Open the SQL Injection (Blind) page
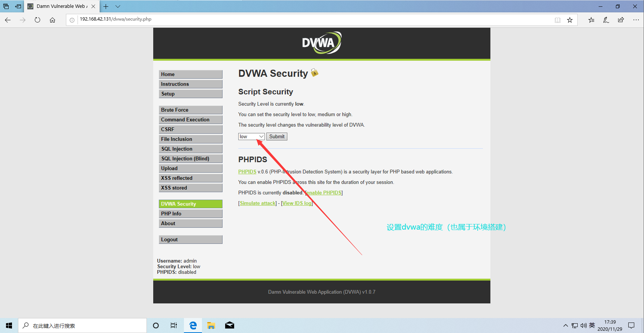The height and width of the screenshot is (333, 644). (x=191, y=158)
